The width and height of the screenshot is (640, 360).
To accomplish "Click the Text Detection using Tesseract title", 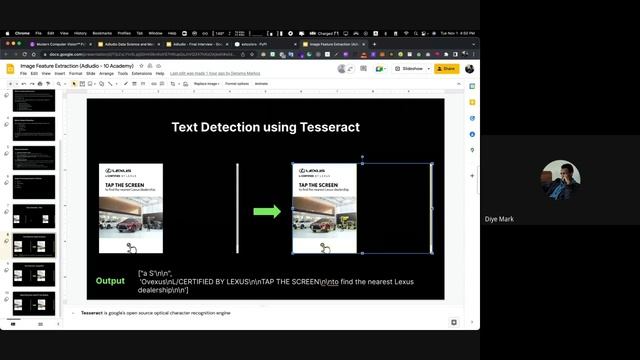I will (x=265, y=127).
